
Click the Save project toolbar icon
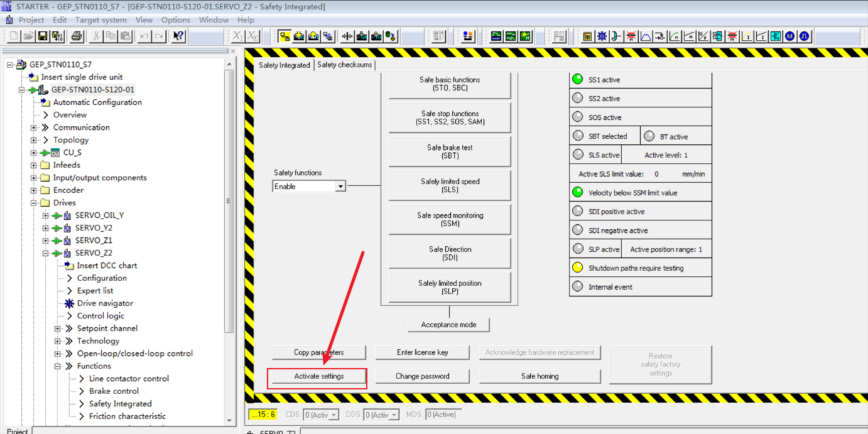click(x=43, y=36)
